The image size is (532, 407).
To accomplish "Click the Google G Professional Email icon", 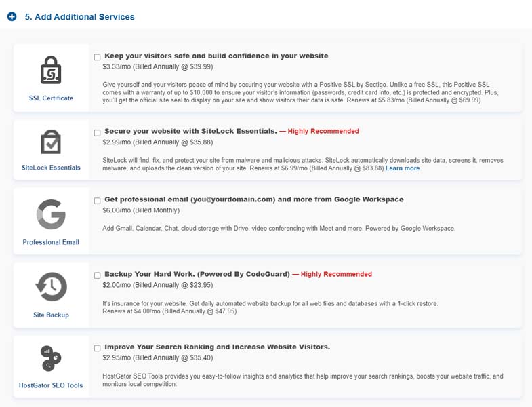I will click(51, 214).
